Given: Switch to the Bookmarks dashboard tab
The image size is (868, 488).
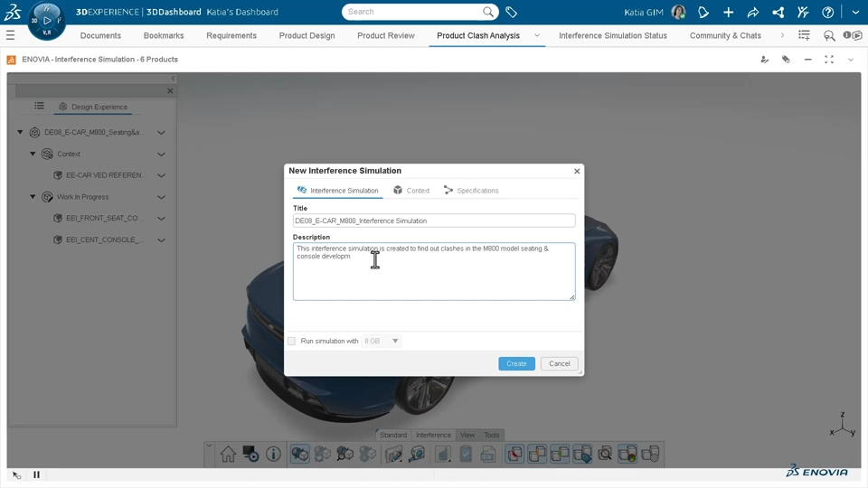Looking at the screenshot, I should point(164,35).
